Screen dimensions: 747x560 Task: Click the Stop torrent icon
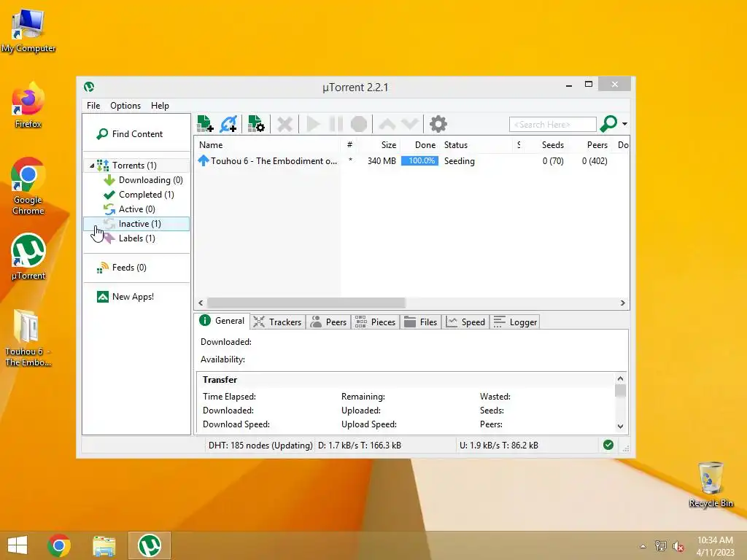coord(359,124)
